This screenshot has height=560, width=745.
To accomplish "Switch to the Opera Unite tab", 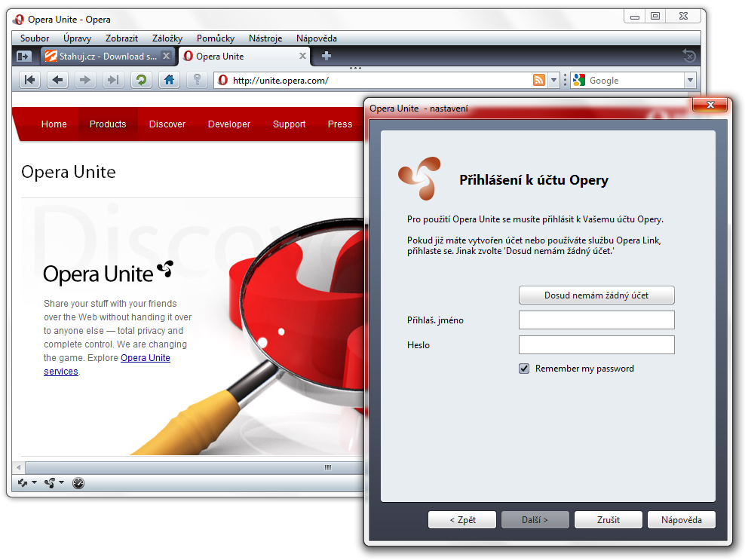I will (x=244, y=56).
